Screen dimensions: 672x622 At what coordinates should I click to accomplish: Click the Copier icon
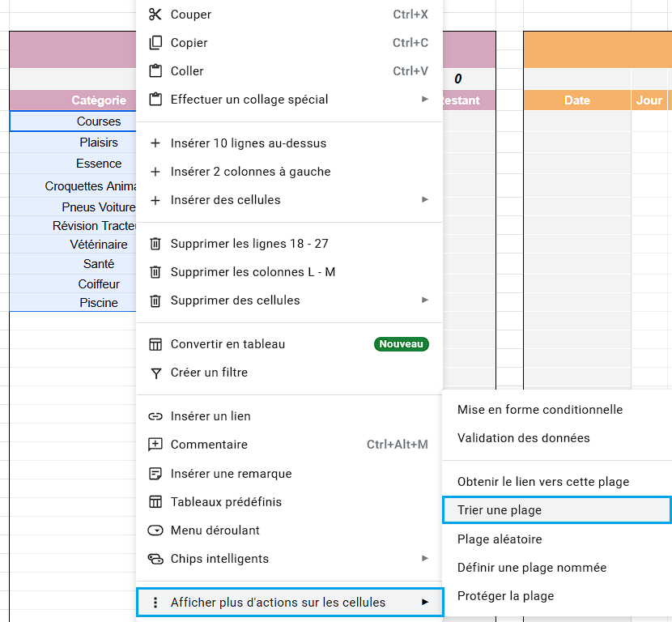pos(155,43)
